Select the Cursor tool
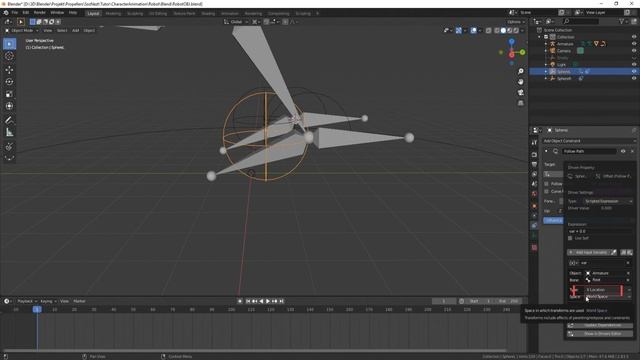The width and height of the screenshot is (640, 360). coord(9,56)
